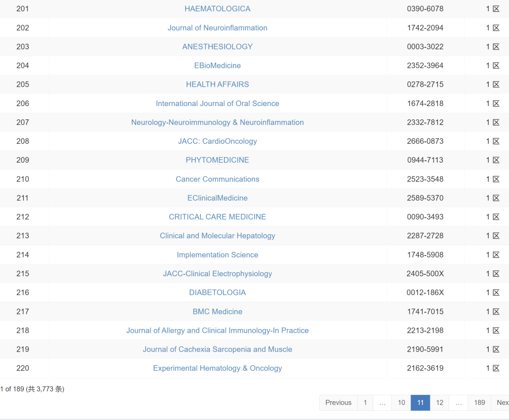Click the ellipsis between pages 12 and 189

point(459,403)
